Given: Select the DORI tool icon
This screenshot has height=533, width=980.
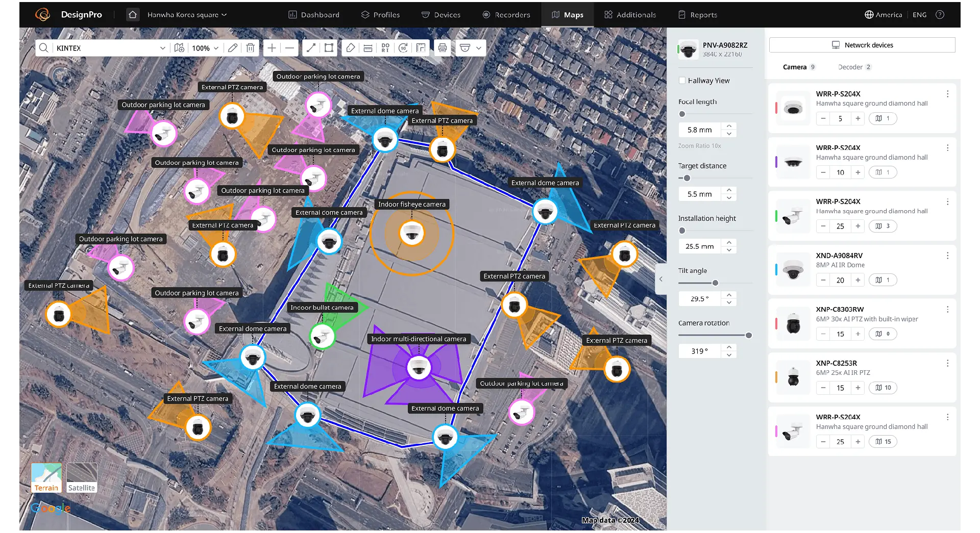Looking at the screenshot, I should [385, 48].
